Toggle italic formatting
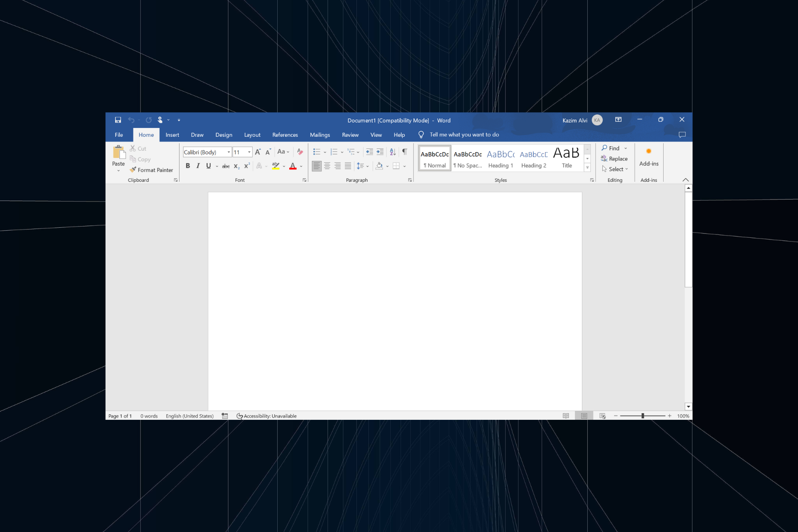The image size is (798, 532). (x=198, y=166)
